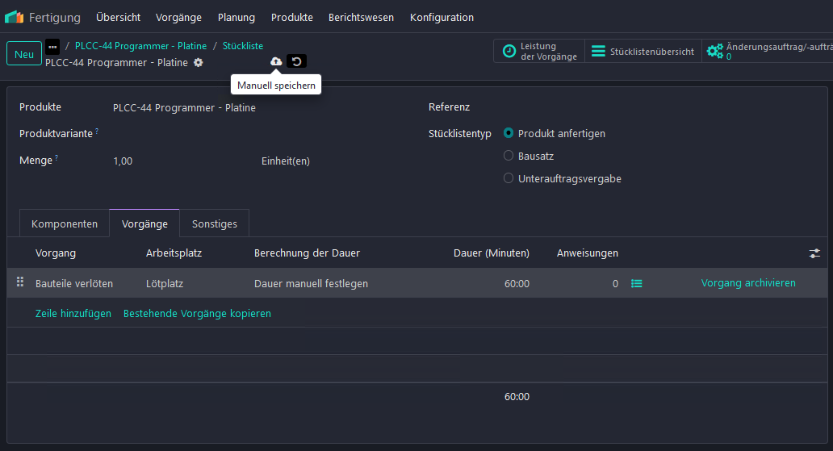Switch to the Sonstiges tab
This screenshot has height=451, width=833.
click(x=215, y=224)
